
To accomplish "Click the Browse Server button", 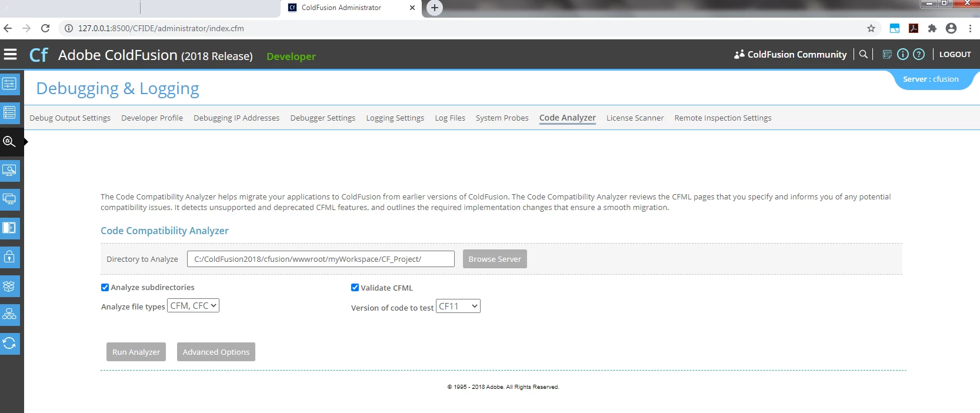I will pyautogui.click(x=495, y=259).
